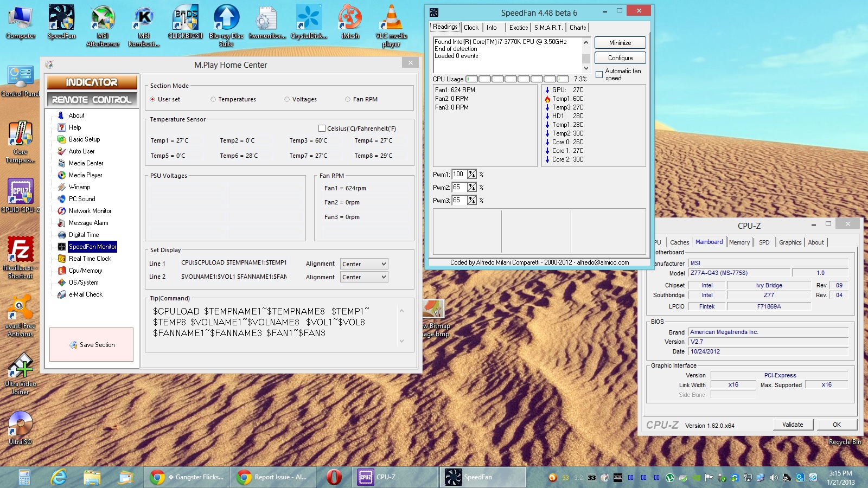Open Line 2 Alignment dropdown
Image resolution: width=868 pixels, height=488 pixels.
pyautogui.click(x=364, y=277)
